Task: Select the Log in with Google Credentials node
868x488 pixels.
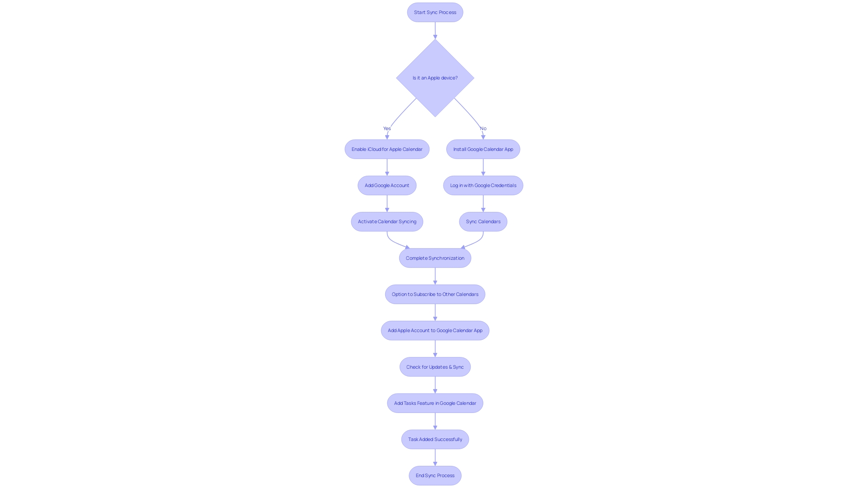Action: pyautogui.click(x=483, y=185)
